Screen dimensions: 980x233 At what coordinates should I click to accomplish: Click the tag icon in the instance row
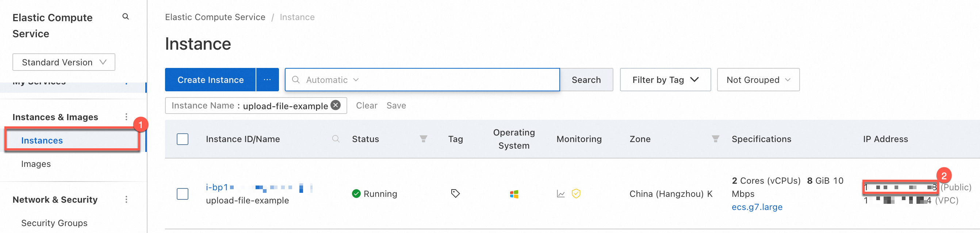pos(455,194)
